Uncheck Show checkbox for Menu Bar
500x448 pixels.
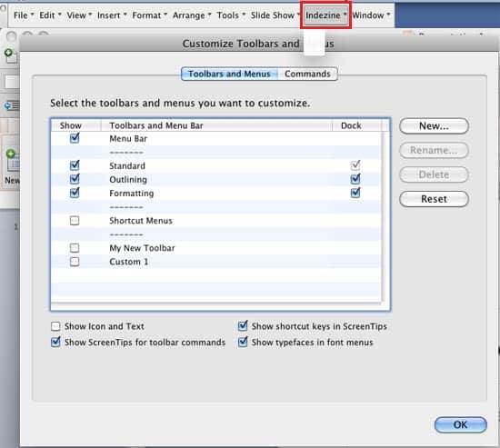(x=75, y=138)
